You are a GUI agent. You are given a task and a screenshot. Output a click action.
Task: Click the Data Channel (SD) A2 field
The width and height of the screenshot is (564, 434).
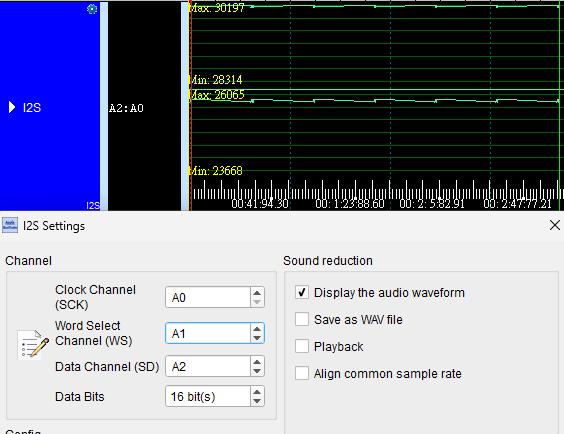click(208, 366)
